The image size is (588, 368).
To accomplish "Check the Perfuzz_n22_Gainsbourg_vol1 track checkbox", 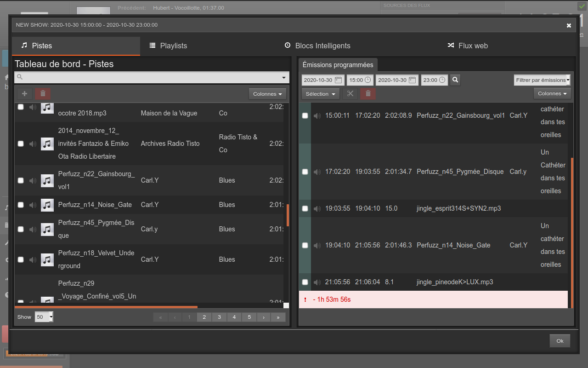I will tap(21, 180).
